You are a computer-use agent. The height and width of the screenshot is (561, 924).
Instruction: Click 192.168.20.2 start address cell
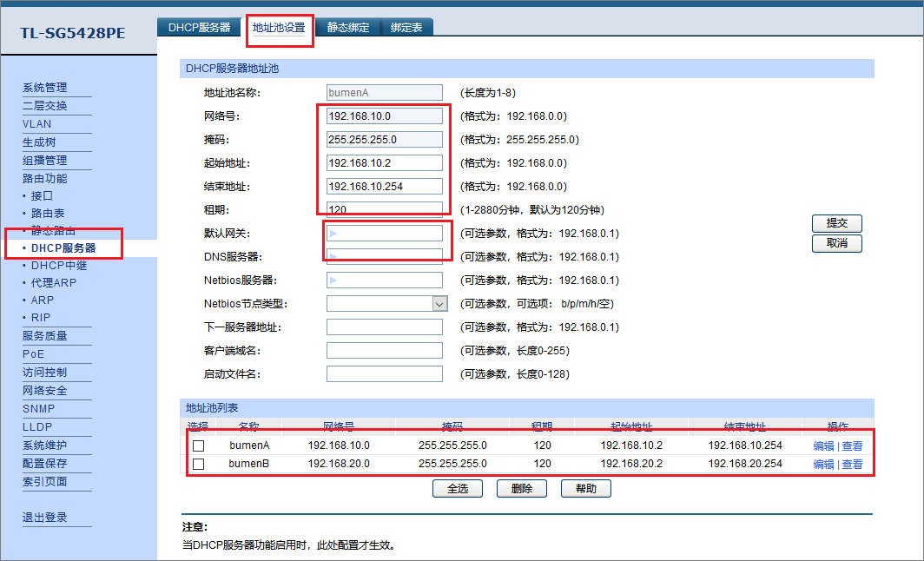tap(631, 464)
